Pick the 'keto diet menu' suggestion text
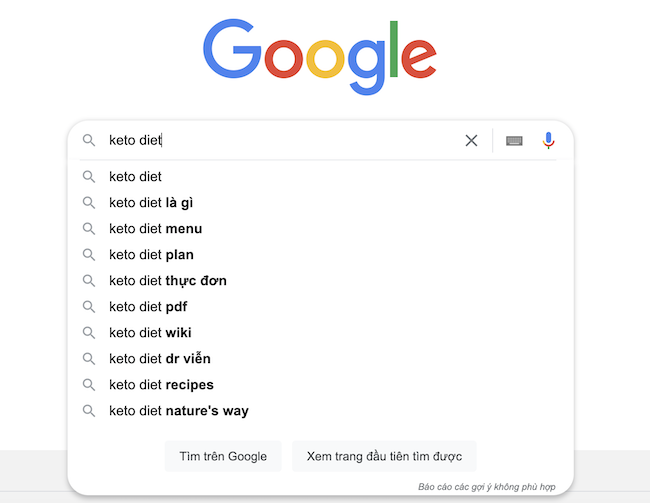 pyautogui.click(x=155, y=229)
